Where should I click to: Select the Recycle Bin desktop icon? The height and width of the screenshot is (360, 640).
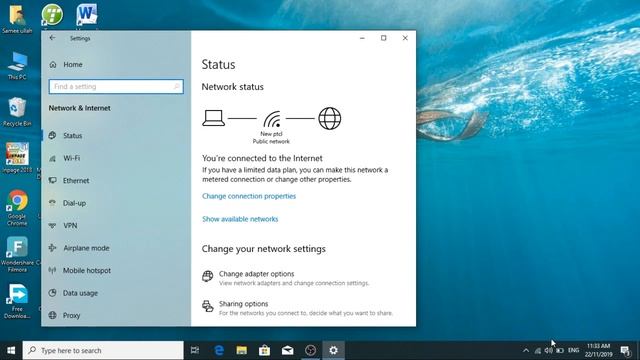click(x=17, y=111)
